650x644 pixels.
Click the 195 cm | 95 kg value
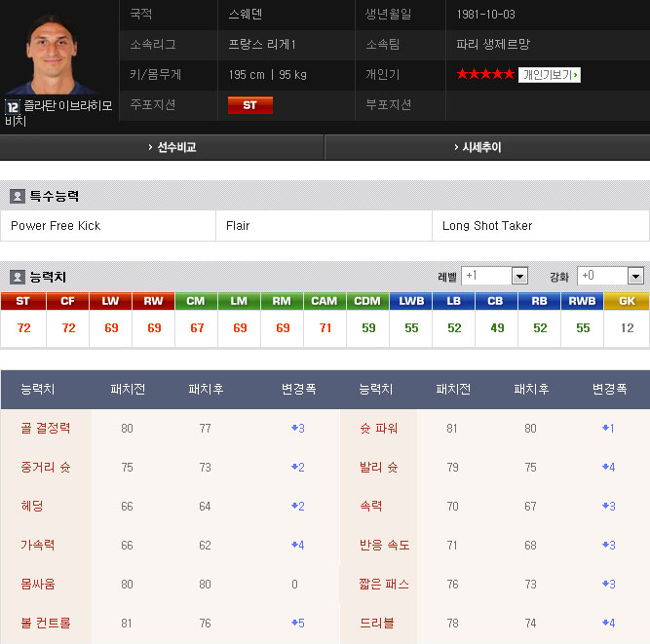[267, 75]
